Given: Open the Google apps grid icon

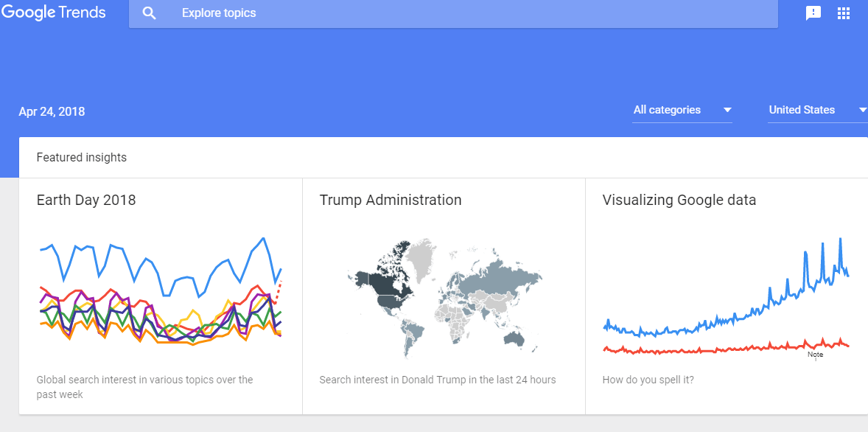Looking at the screenshot, I should pos(843,13).
